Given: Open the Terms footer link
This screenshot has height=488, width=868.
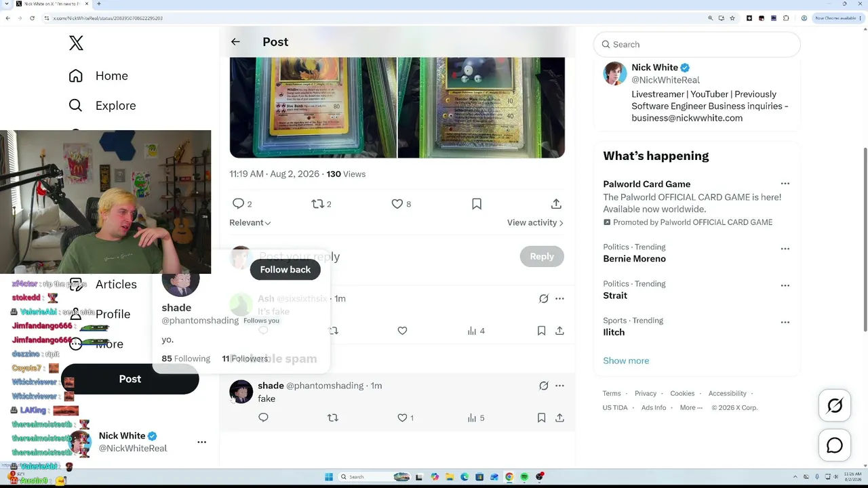Looking at the screenshot, I should (612, 394).
